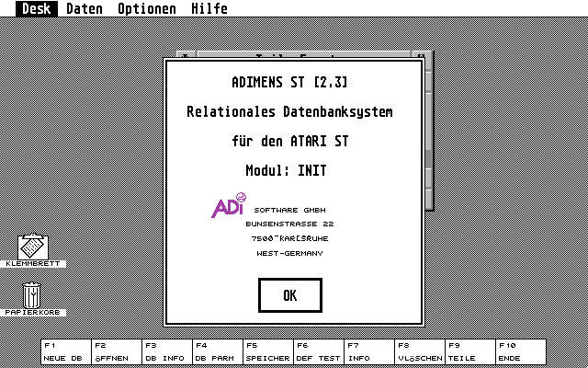Click the 'BUNSENSTRASSE 22' address line
The height and width of the screenshot is (368, 588).
[289, 224]
